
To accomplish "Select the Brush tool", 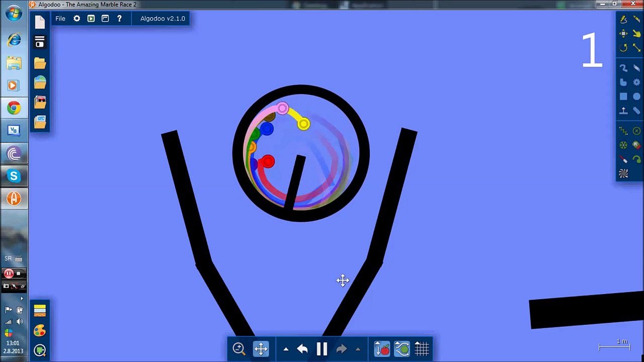I will [623, 68].
